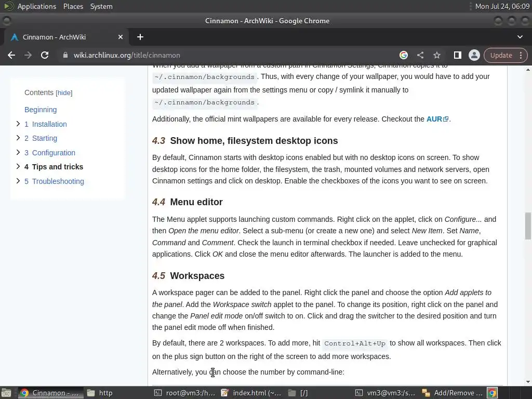This screenshot has width=532, height=399.
Task: Select the Cinnamon - ArchWiki tab
Action: [x=66, y=37]
